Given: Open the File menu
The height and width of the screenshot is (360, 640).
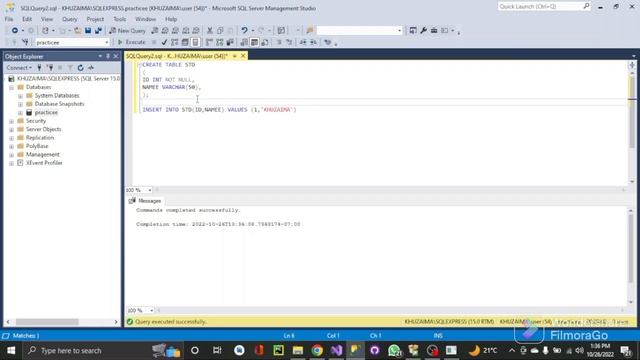Looking at the screenshot, I should [x=9, y=19].
